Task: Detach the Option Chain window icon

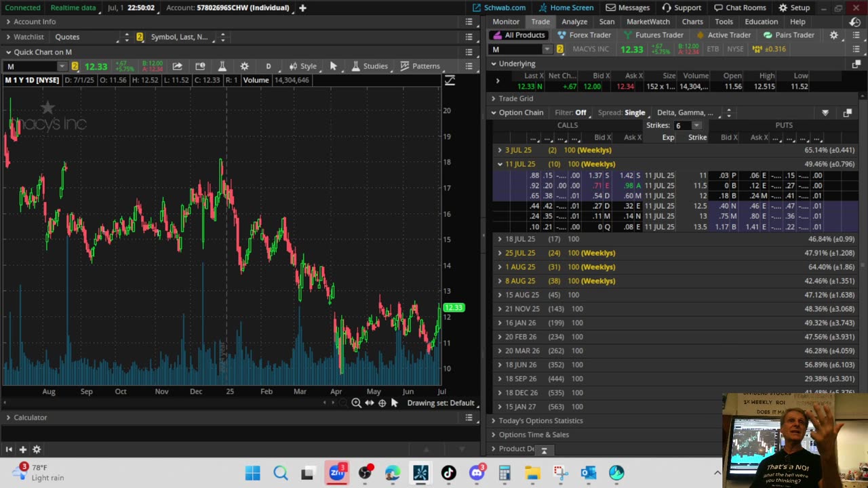Action: coord(847,113)
